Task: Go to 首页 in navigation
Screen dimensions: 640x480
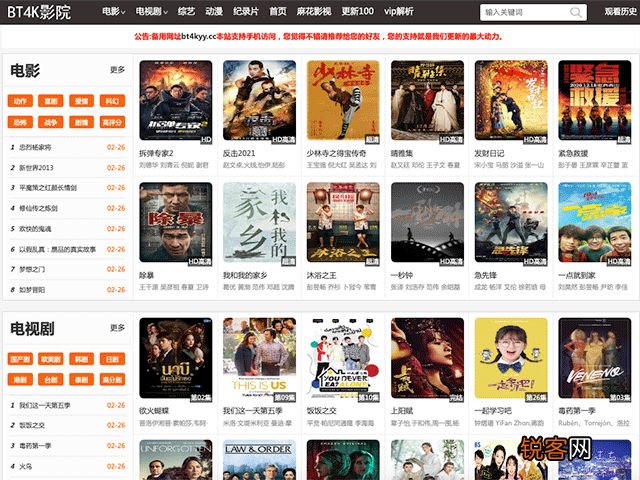Action: pyautogui.click(x=278, y=11)
